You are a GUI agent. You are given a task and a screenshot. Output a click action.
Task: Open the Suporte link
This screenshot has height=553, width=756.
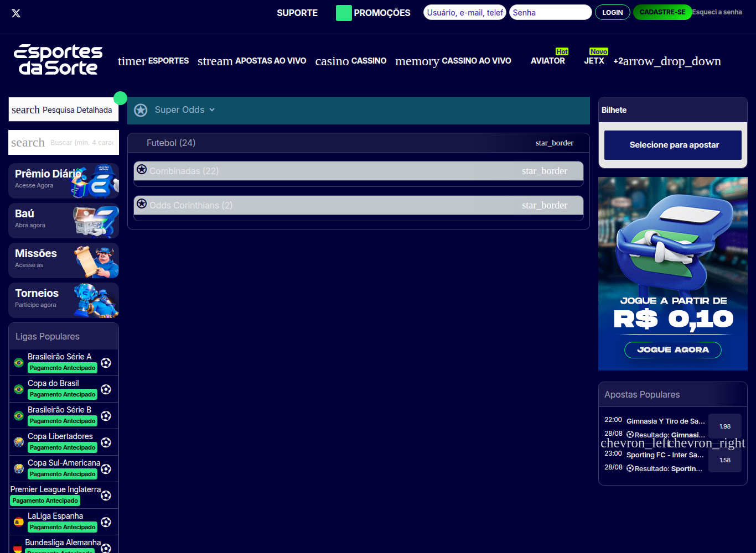click(x=297, y=13)
